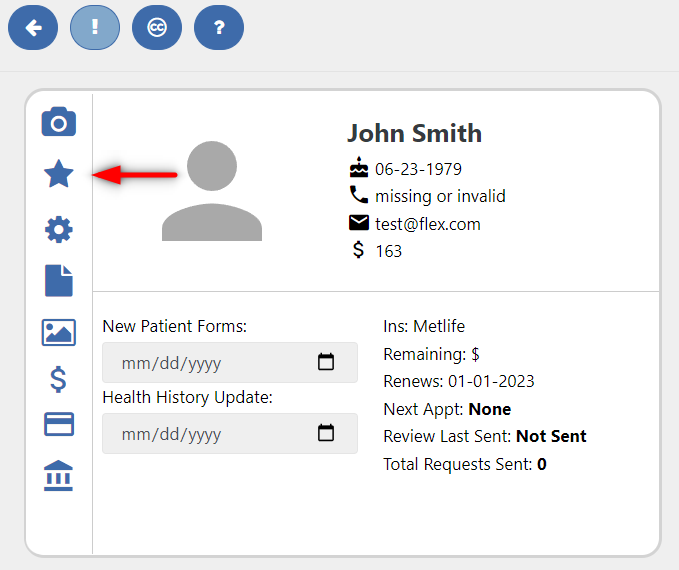Screen dimensions: 679x570
Task: Select birthdate 06-23-1979
Action: click(418, 169)
